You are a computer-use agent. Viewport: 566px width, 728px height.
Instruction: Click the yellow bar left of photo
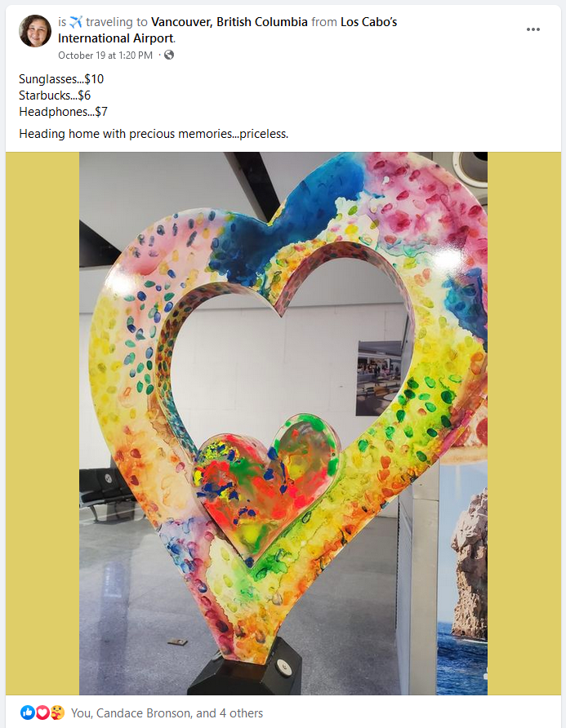42,424
